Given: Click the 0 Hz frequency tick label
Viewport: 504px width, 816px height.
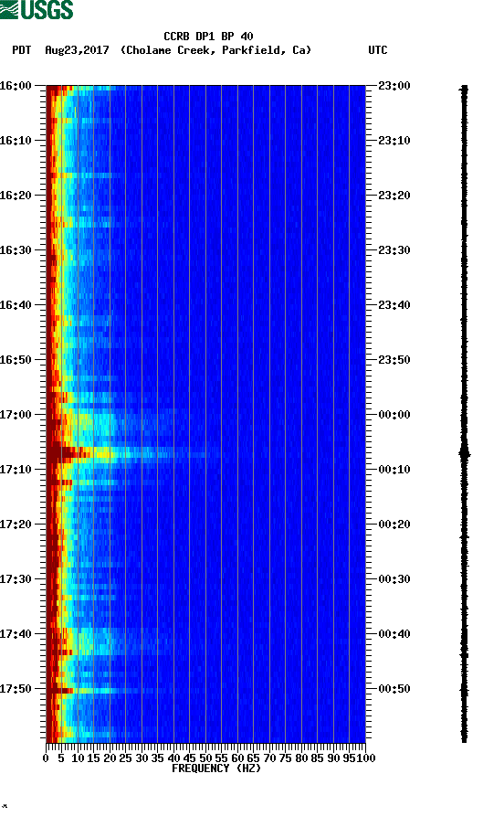Looking at the screenshot, I should (x=46, y=758).
